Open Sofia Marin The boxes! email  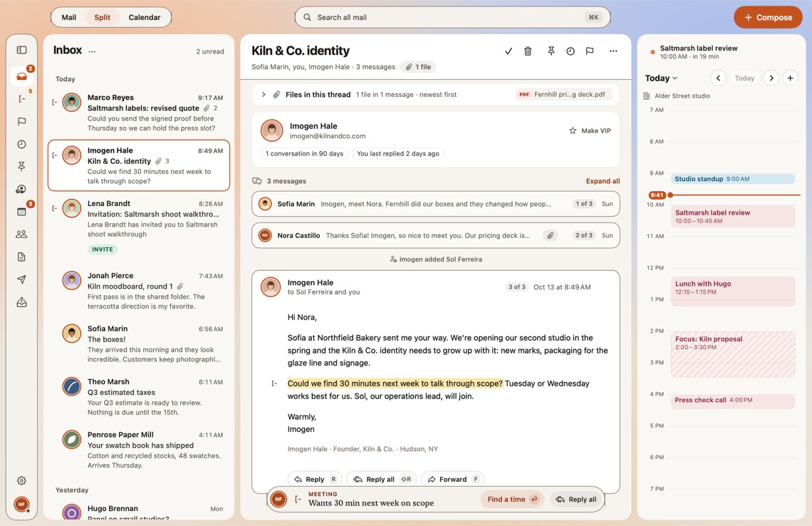[x=139, y=344]
